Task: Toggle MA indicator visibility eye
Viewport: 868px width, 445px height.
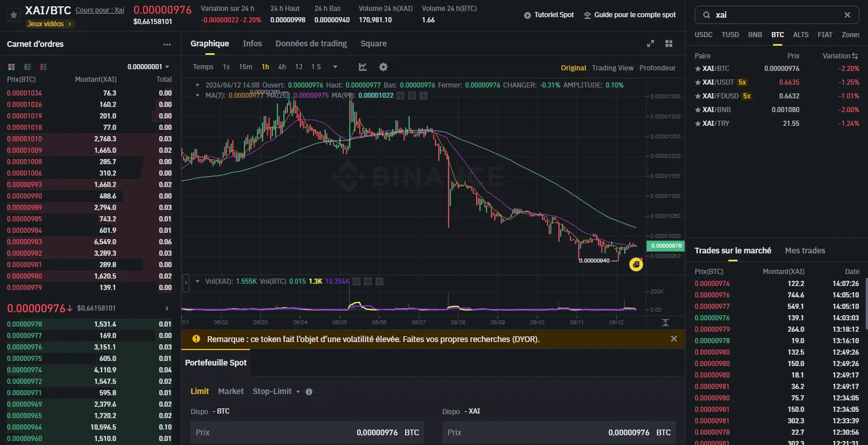Action: pos(401,96)
